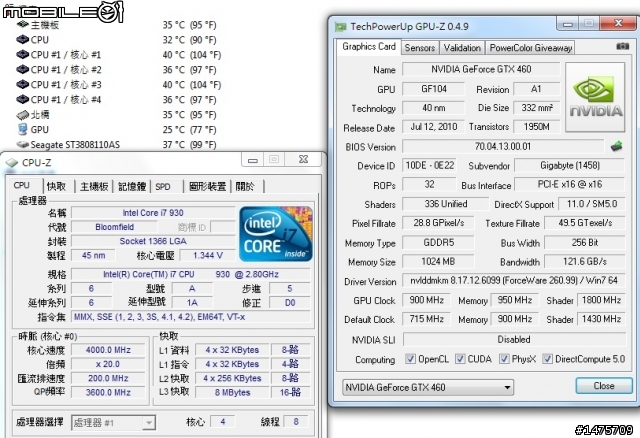Click the core voltage 1.344 V field
Screen dimensions: 640x438
point(207,256)
